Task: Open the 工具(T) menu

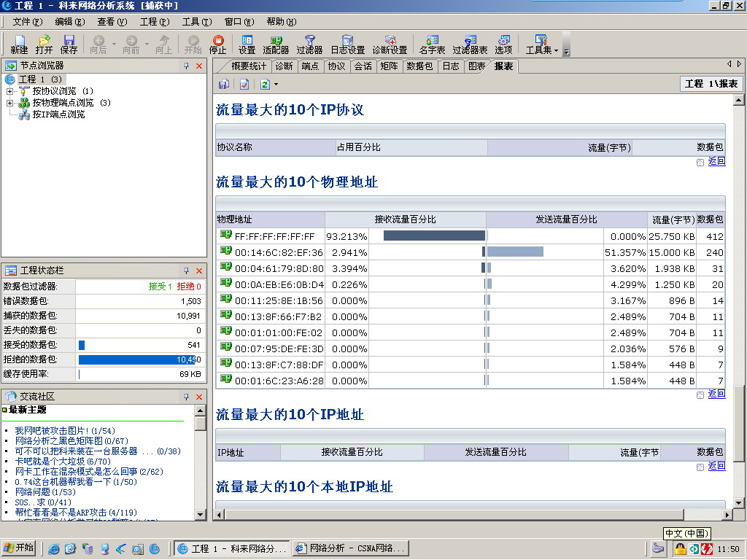Action: pos(196,22)
